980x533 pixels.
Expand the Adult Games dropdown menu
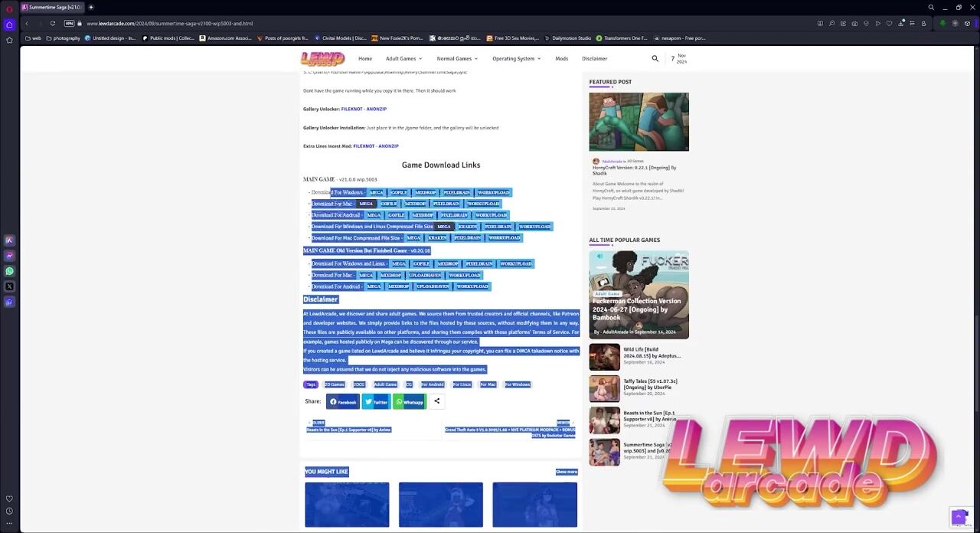pyautogui.click(x=403, y=58)
